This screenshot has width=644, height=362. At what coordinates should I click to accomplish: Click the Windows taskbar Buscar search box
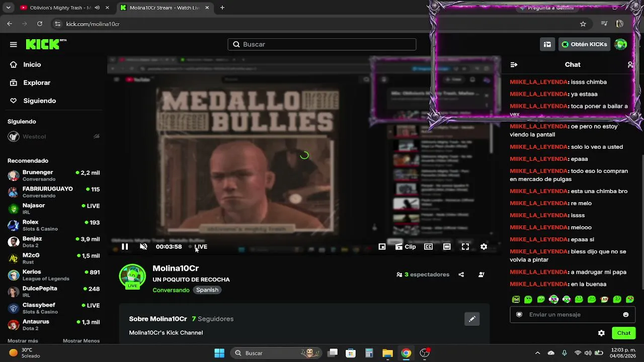point(277,353)
